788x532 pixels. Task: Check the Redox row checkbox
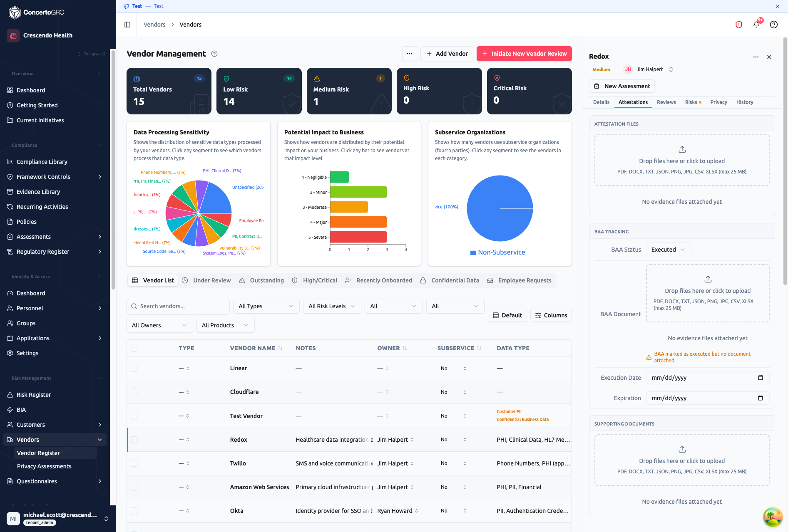click(x=134, y=440)
